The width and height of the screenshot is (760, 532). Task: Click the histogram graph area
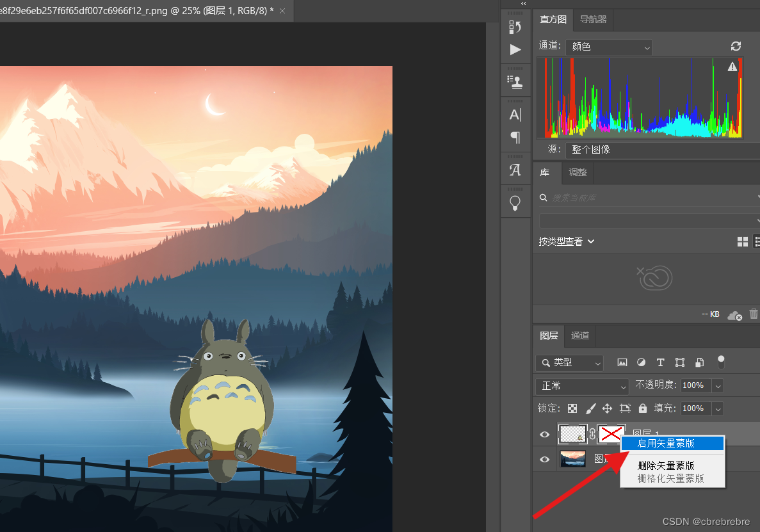point(640,98)
